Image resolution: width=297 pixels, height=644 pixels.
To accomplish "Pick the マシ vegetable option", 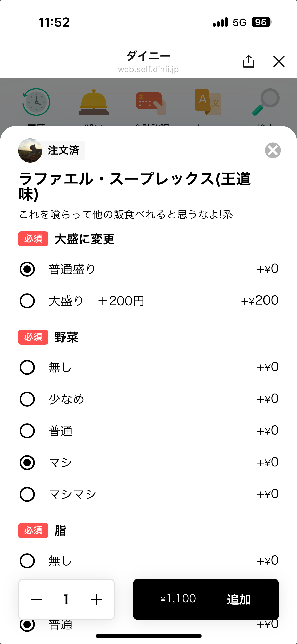I will [x=27, y=463].
